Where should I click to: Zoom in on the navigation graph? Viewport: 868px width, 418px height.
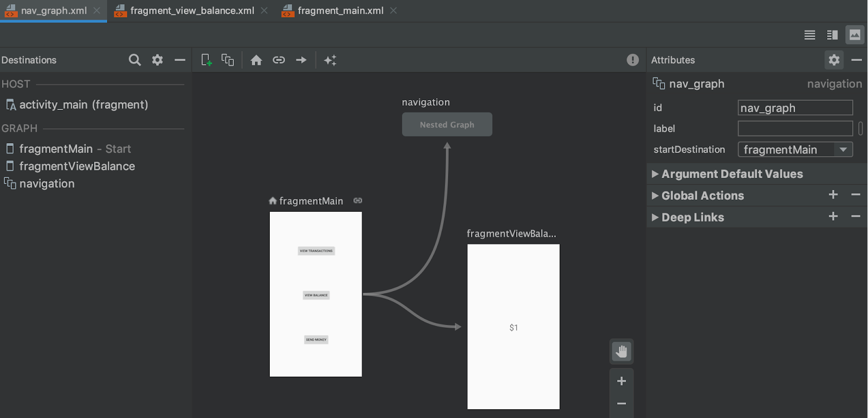click(621, 381)
